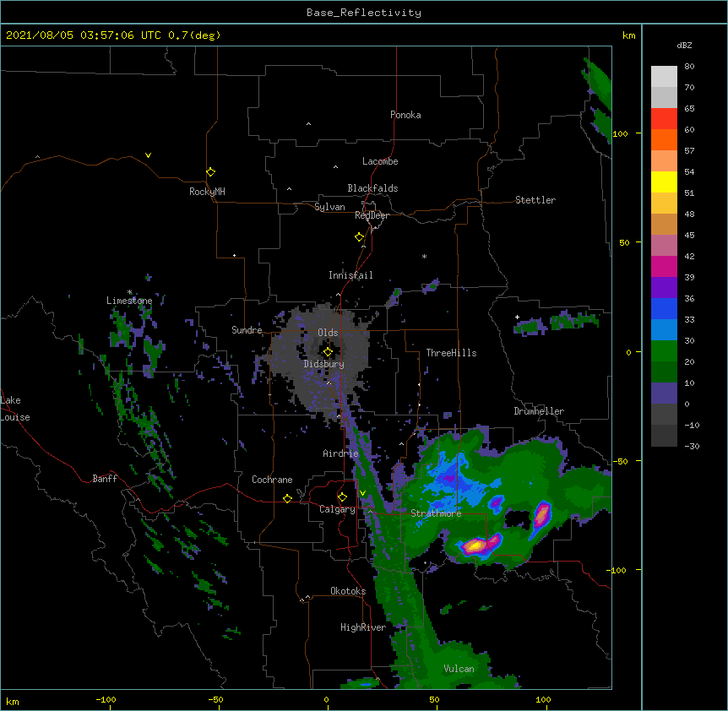
Task: Click the white plus marker north of Drumheller
Action: [x=517, y=317]
